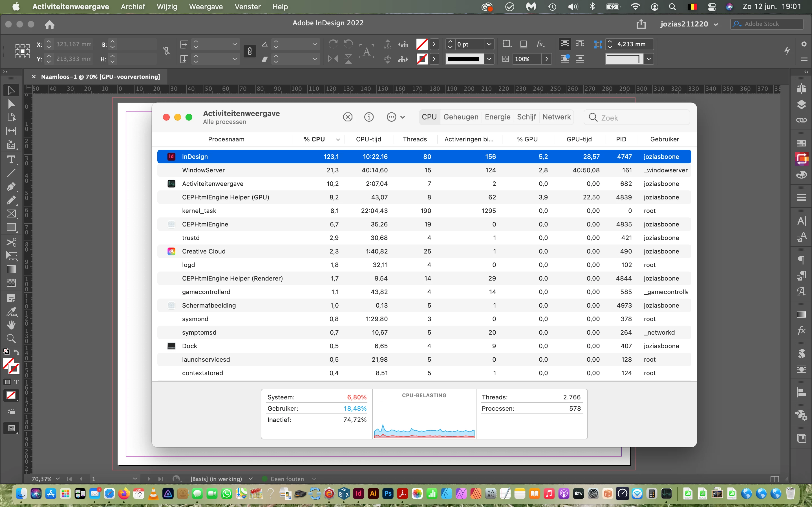Open the stroke weight dropdown
This screenshot has height=507, width=812.
coord(489,44)
